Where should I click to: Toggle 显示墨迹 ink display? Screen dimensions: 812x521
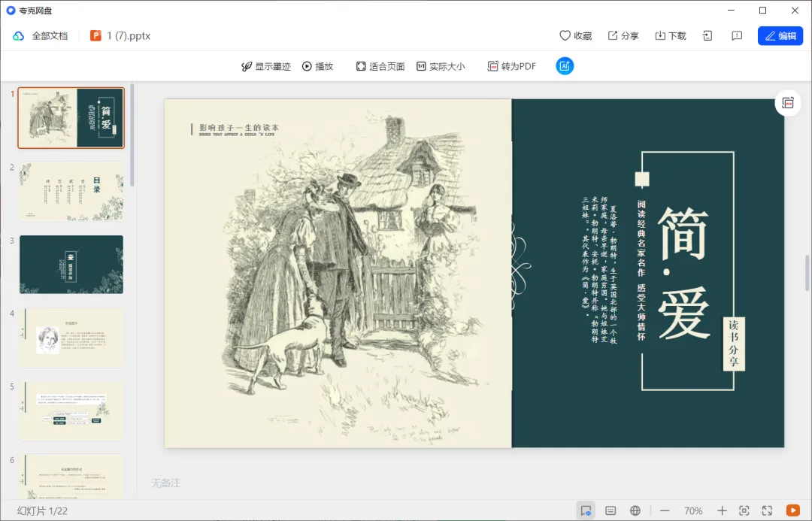(266, 66)
